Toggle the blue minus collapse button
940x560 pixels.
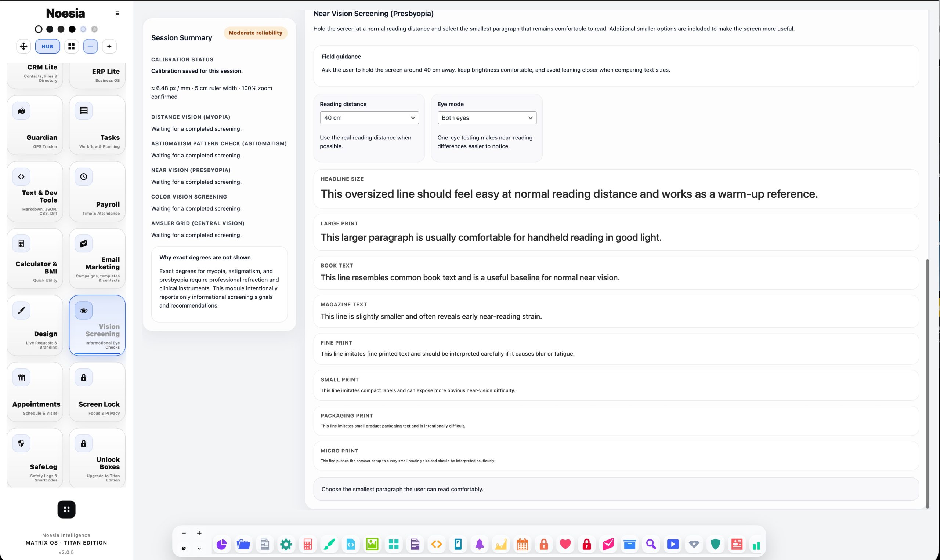click(x=90, y=46)
